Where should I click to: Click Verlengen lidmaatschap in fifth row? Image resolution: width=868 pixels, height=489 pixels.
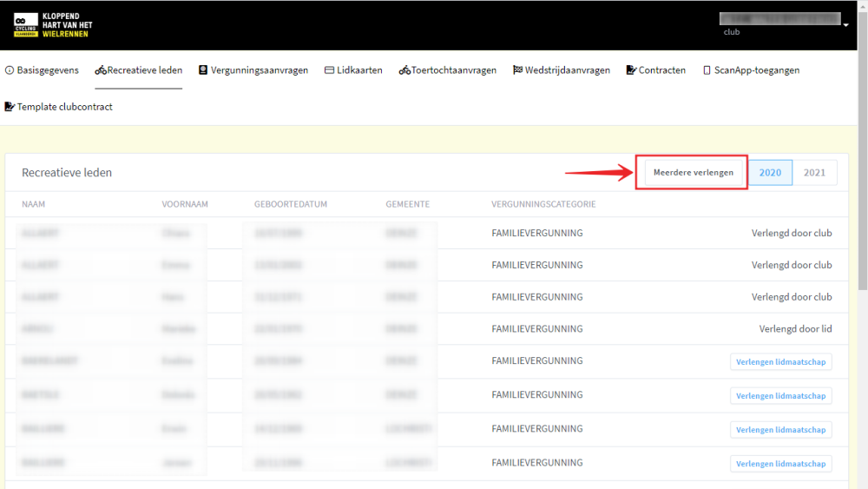[x=780, y=361]
